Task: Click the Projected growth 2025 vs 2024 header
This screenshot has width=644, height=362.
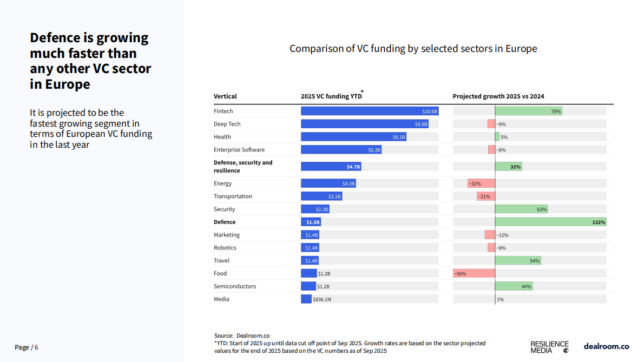Action: point(498,96)
